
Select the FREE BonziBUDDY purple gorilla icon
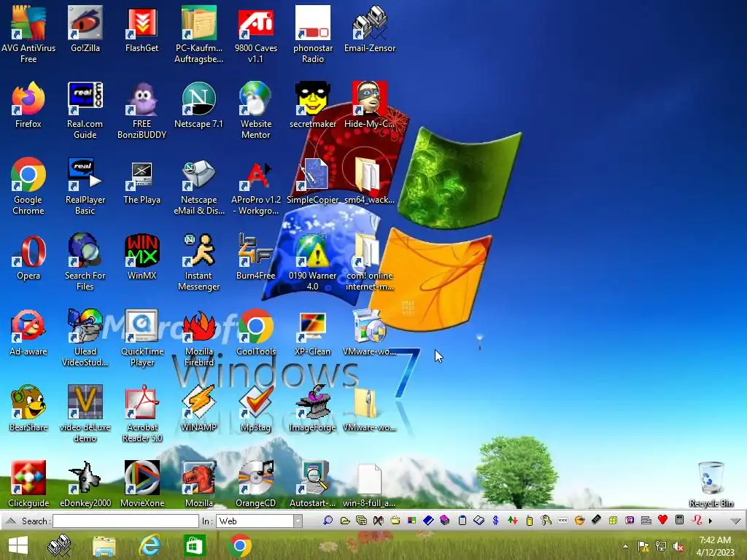click(142, 109)
